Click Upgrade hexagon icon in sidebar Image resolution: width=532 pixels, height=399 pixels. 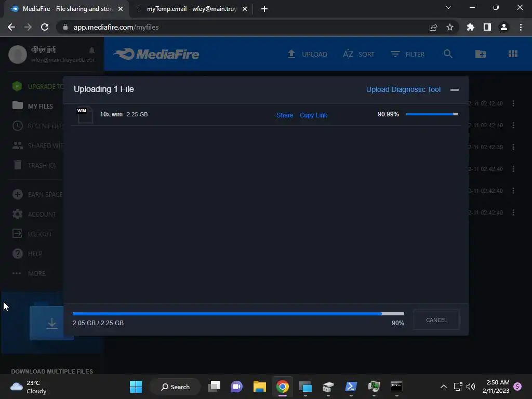(x=17, y=86)
